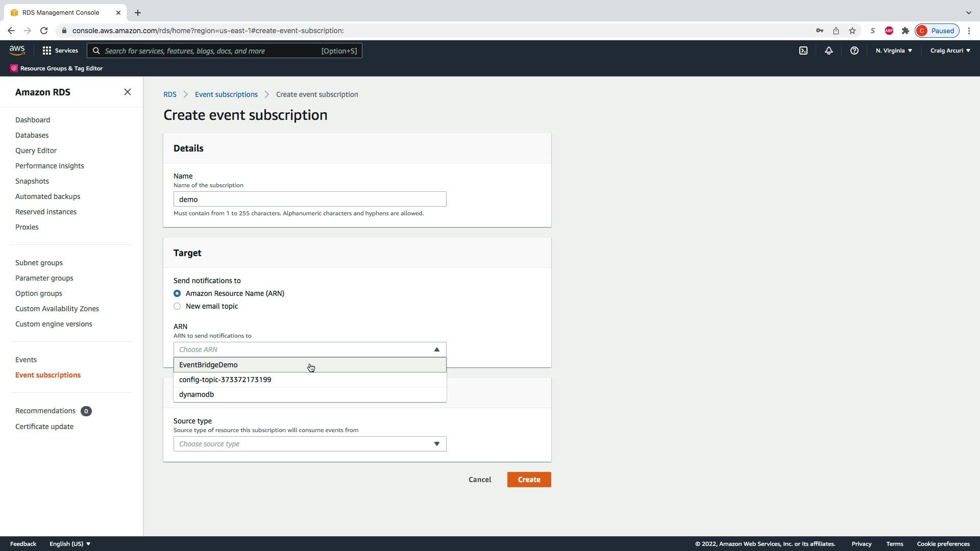Select Amazon Resource Name (ARN) radio button
The image size is (980, 551).
[x=177, y=293]
